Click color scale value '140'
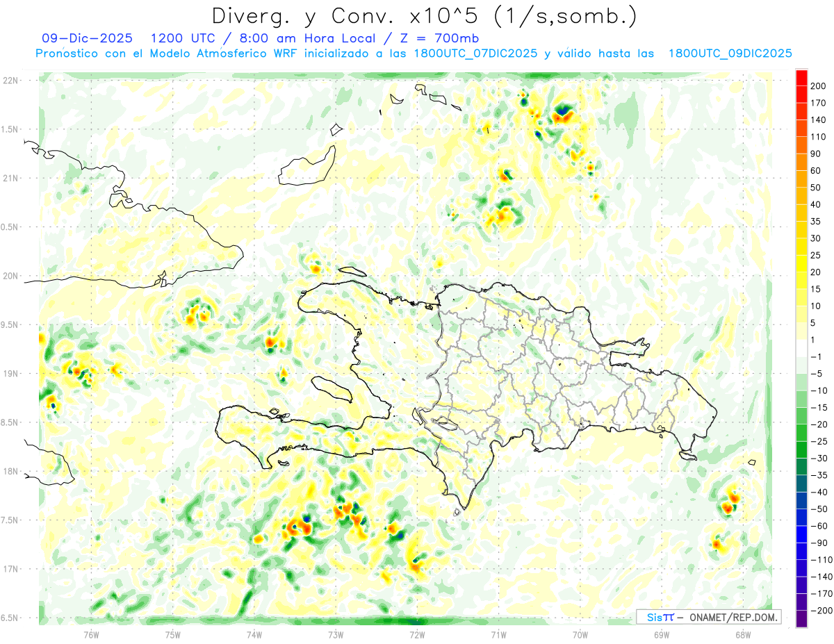This screenshot has width=834, height=644. [819, 120]
